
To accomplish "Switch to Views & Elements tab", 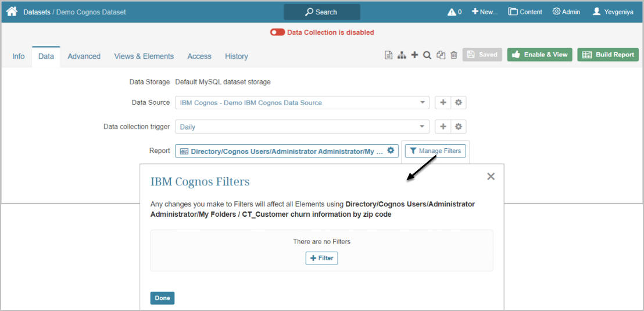I will click(144, 56).
